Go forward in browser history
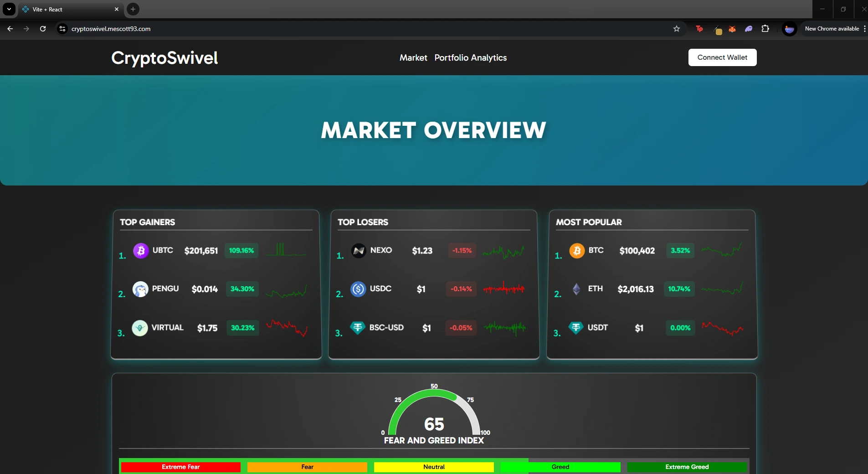This screenshot has width=868, height=474. click(26, 29)
